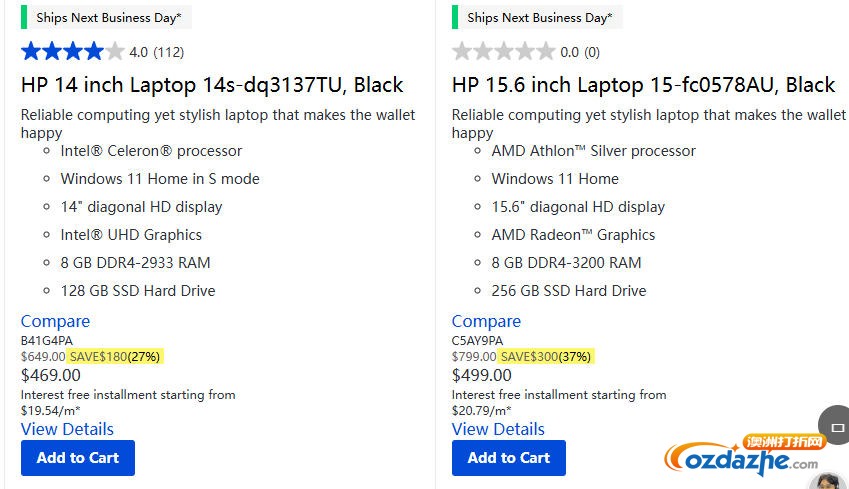View Details of the $499.00 HP laptop
Viewport: 849px width, 489px height.
(x=498, y=429)
